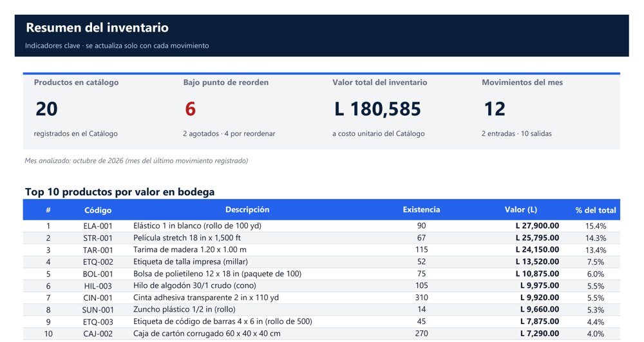644x342 pixels.
Task: Click 'Top 10 productos por valor en bodega' heading
Action: pyautogui.click(x=120, y=192)
